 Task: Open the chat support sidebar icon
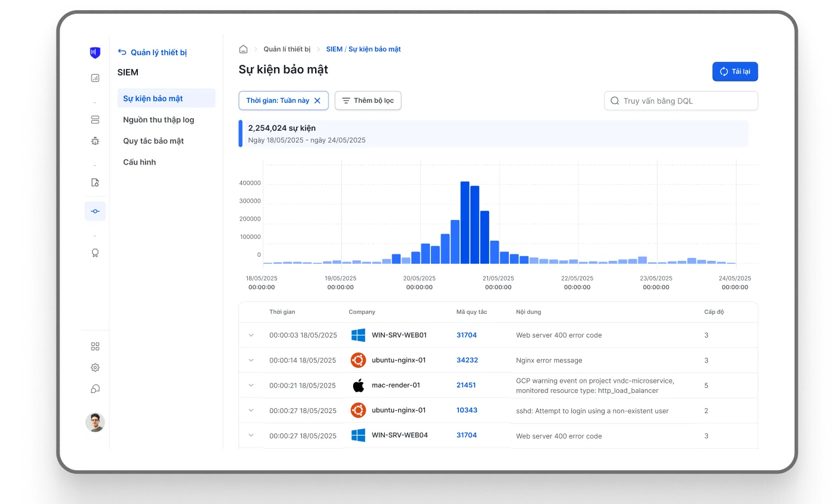[x=95, y=389]
